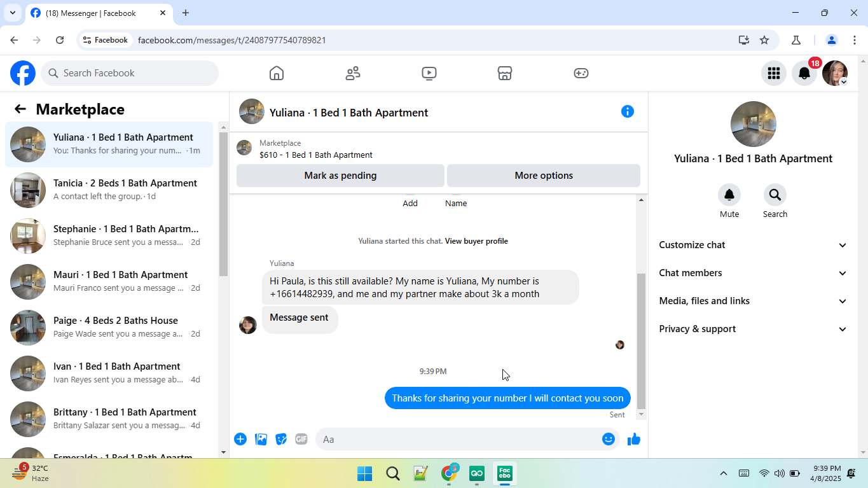Open the emoji picker in message box
The image size is (868, 488).
click(609, 439)
